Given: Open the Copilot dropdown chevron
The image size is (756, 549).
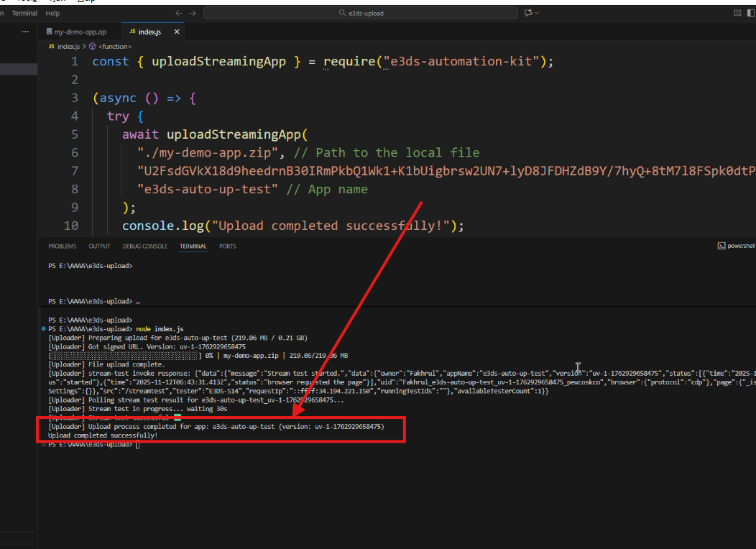Looking at the screenshot, I should [x=537, y=13].
